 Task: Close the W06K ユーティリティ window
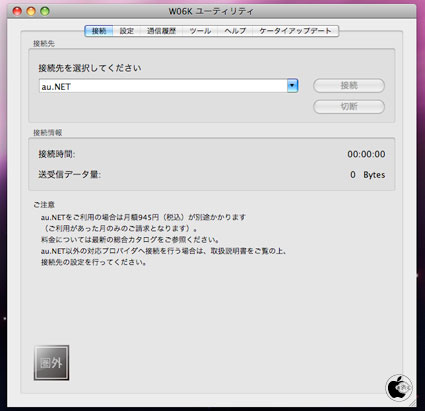(x=17, y=11)
